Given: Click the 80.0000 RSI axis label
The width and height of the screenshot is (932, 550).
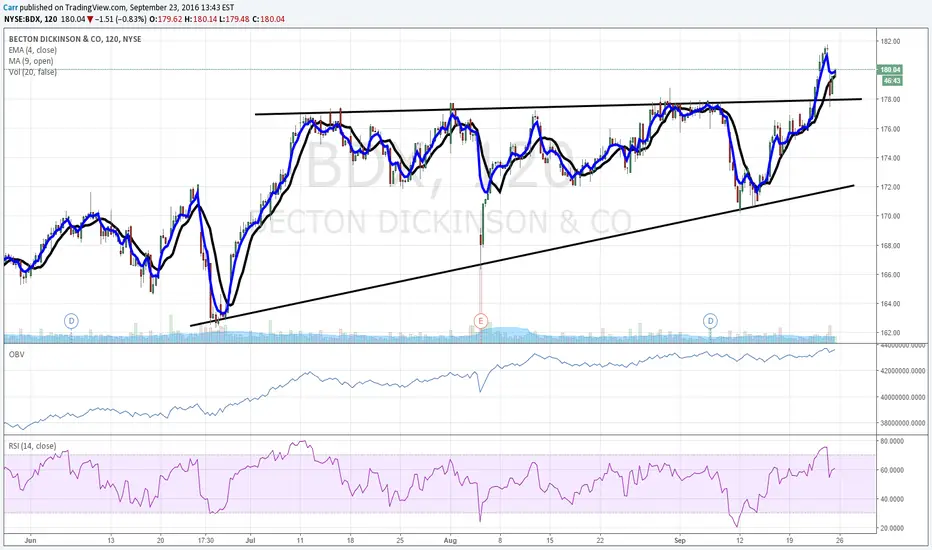Looking at the screenshot, I should (x=892, y=441).
